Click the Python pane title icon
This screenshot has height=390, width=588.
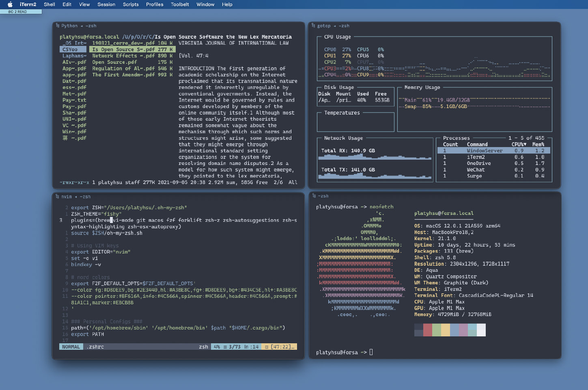pyautogui.click(x=57, y=26)
